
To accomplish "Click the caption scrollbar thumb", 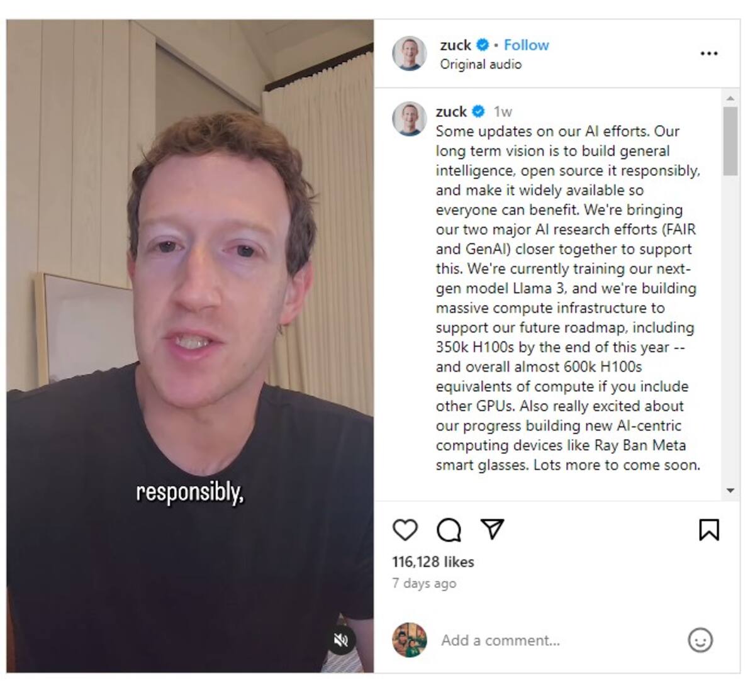I will coord(730,141).
